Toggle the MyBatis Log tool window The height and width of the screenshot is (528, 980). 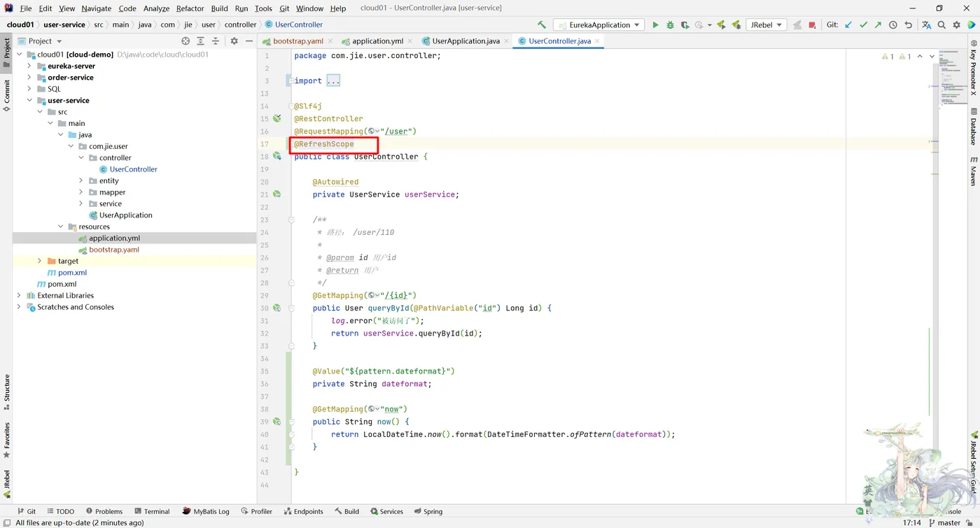click(206, 511)
